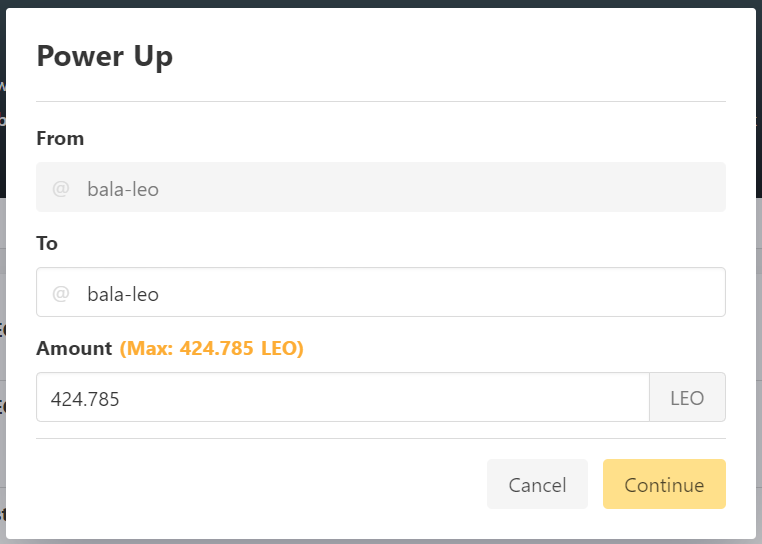The image size is (762, 544).
Task: Click the Power Up dialog title
Action: point(104,56)
